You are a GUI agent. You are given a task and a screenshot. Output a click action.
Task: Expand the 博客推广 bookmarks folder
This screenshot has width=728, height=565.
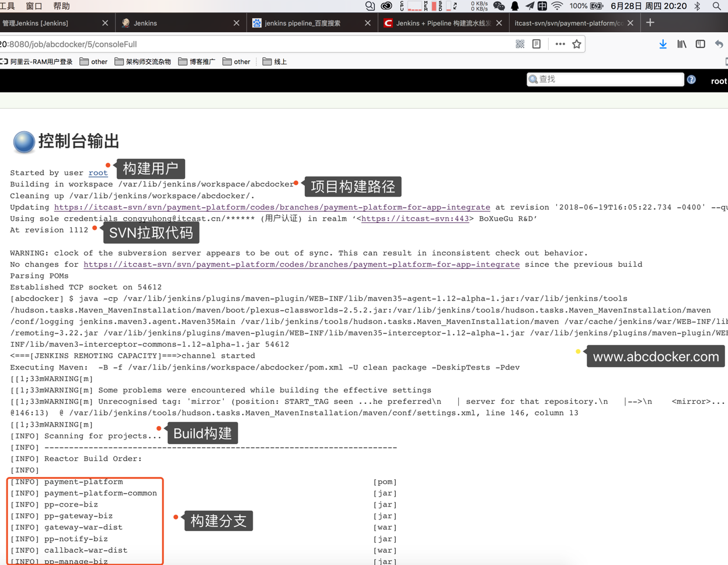pos(197,62)
